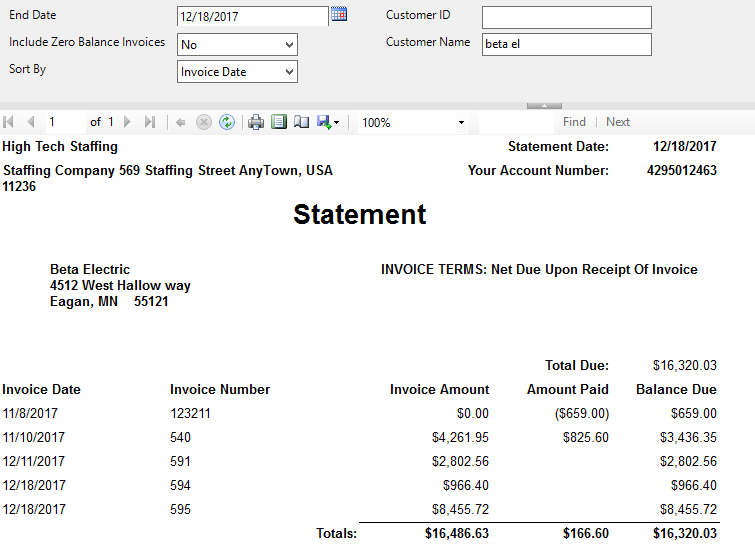Select invoice number 594
This screenshot has height=551, width=755.
(180, 485)
